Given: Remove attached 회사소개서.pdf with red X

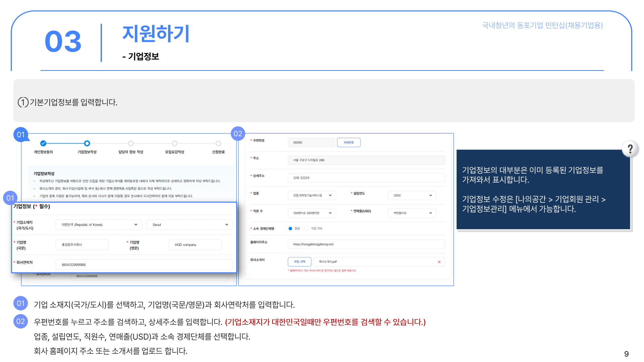Looking at the screenshot, I should [439, 262].
